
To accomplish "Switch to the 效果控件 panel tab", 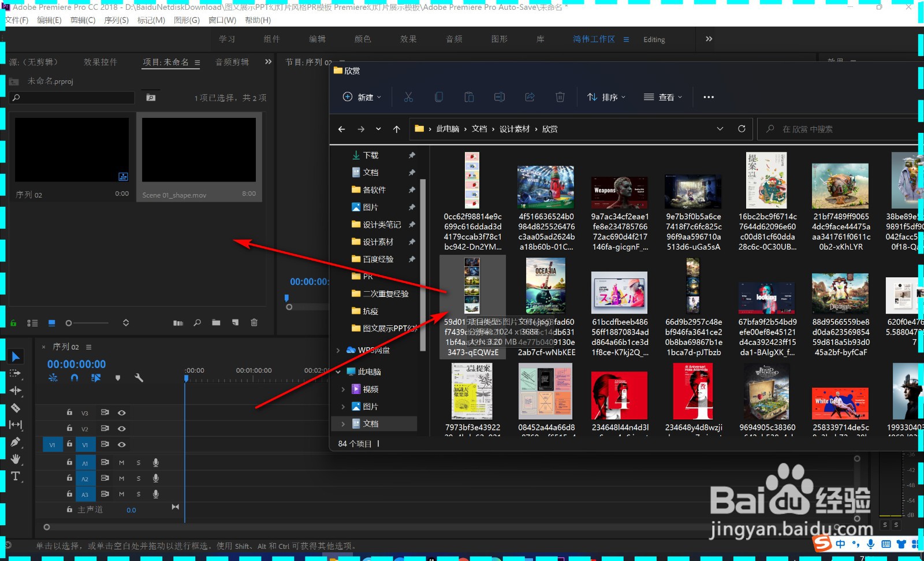I will tap(100, 62).
